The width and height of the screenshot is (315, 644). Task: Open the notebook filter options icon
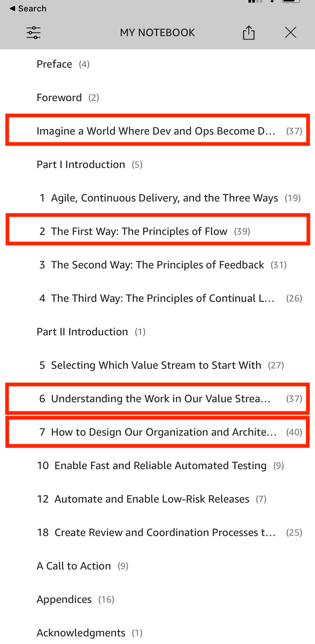pyautogui.click(x=33, y=33)
